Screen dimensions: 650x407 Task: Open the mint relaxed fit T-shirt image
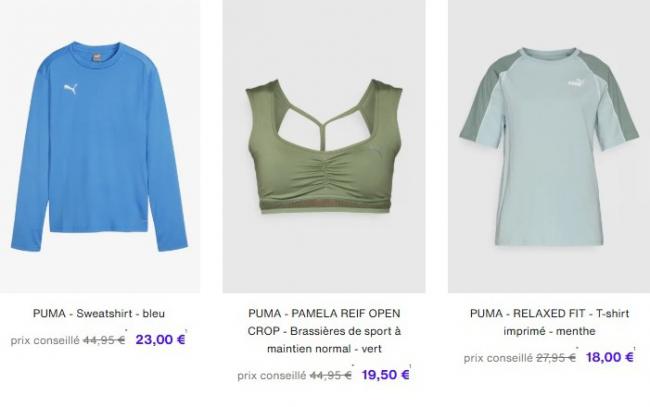click(549, 146)
